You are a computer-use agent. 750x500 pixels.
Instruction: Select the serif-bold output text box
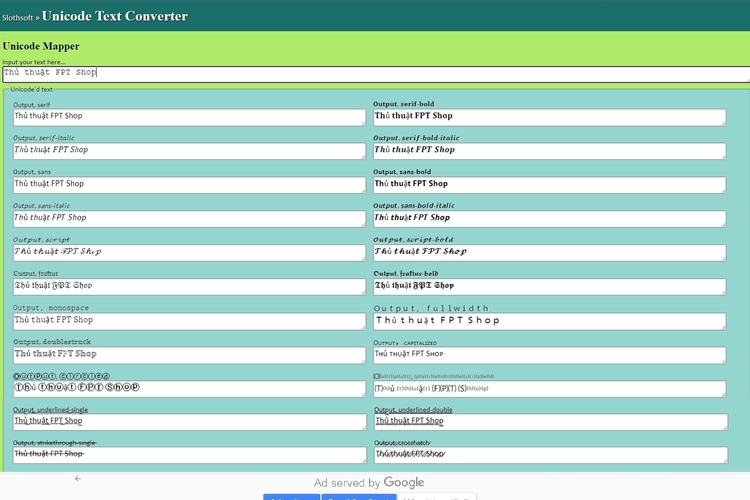[550, 118]
